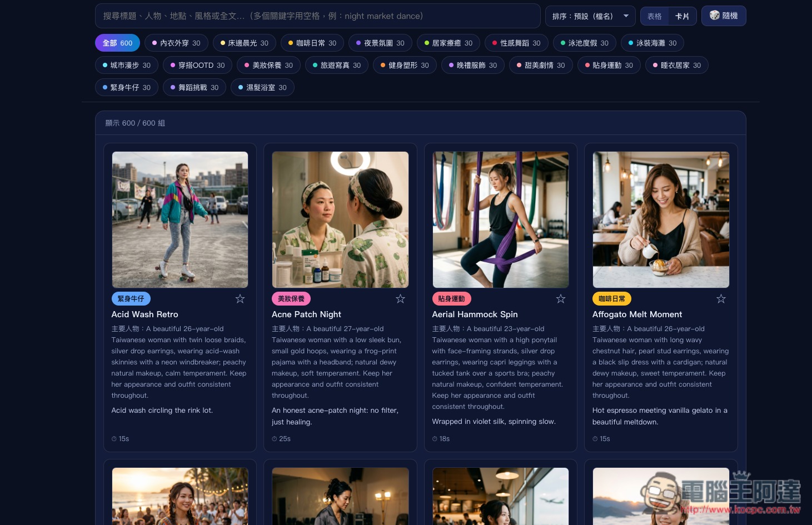Click the 咖啡日常 tag on Affogato card
812x525 pixels.
click(612, 299)
